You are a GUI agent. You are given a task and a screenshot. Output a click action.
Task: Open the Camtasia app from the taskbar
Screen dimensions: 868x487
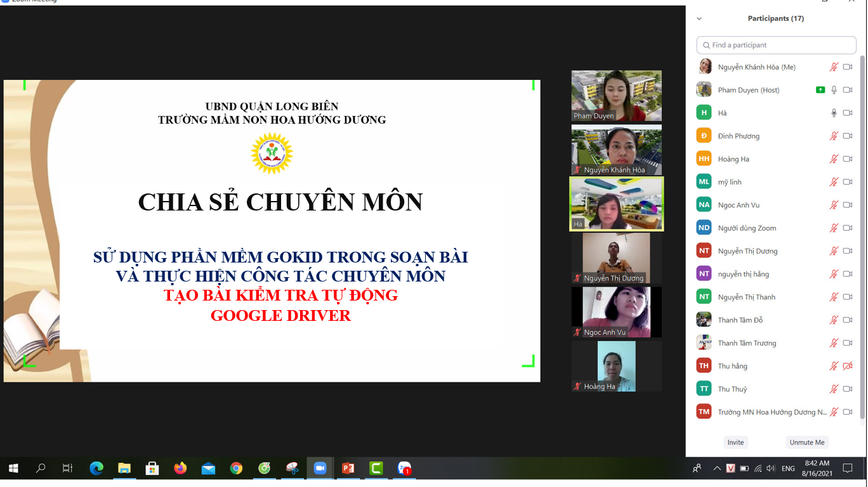click(x=376, y=469)
